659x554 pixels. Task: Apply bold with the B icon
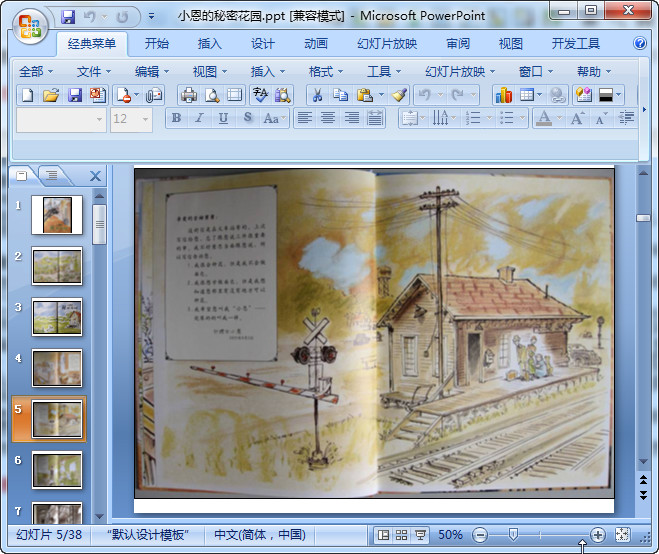coord(177,118)
